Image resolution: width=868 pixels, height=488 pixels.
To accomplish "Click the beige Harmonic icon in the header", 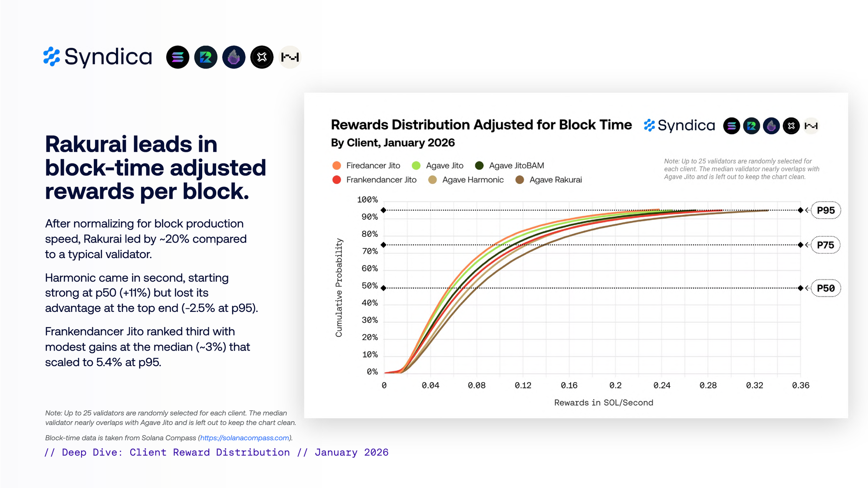I will (x=290, y=57).
